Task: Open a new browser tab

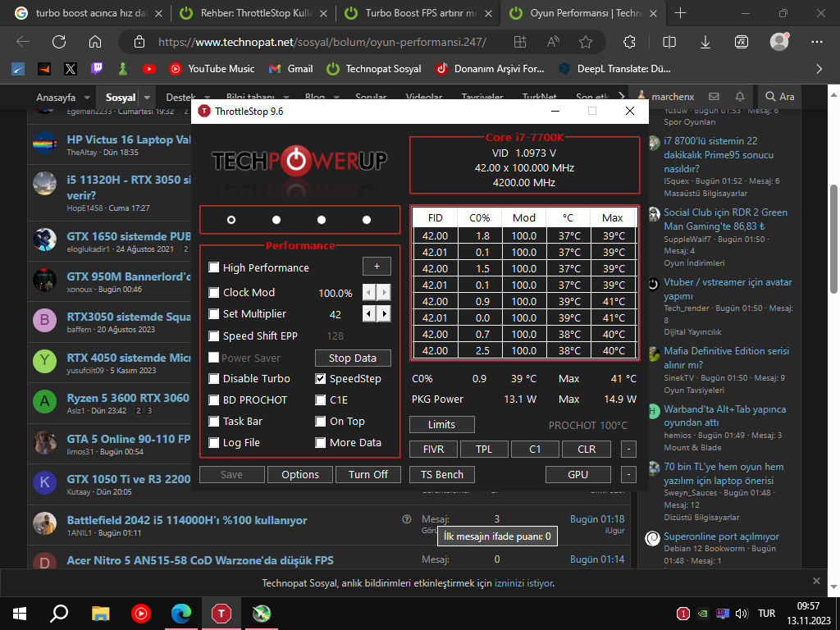Action: 680,13
